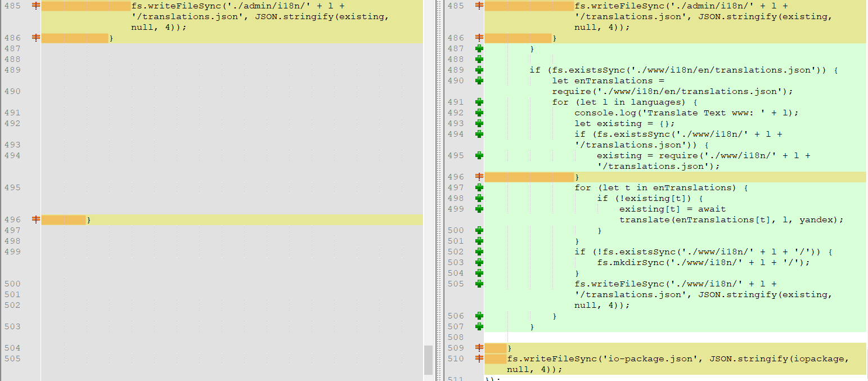Click changed-line marker at line 485, right pane
The image size is (868, 381).
tap(479, 6)
